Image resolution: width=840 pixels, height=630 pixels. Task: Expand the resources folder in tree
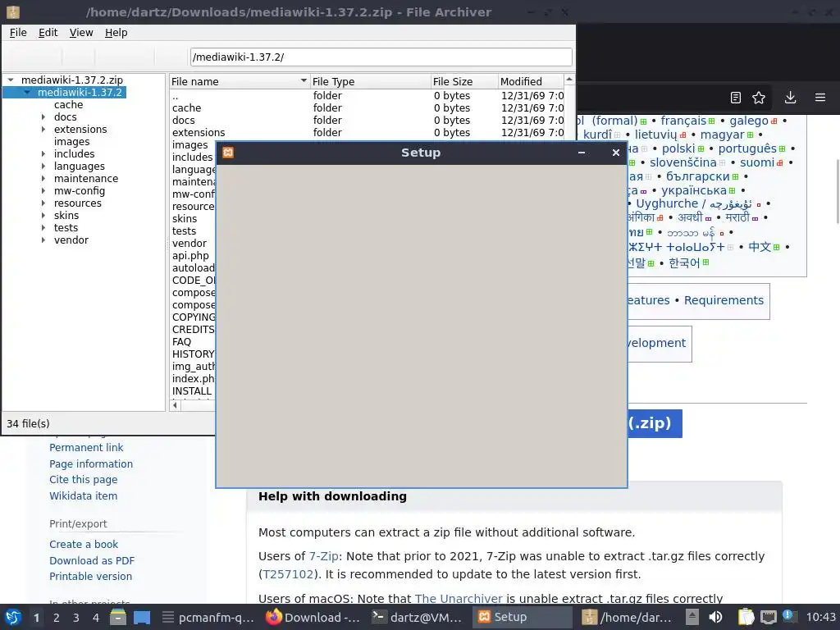pos(43,203)
